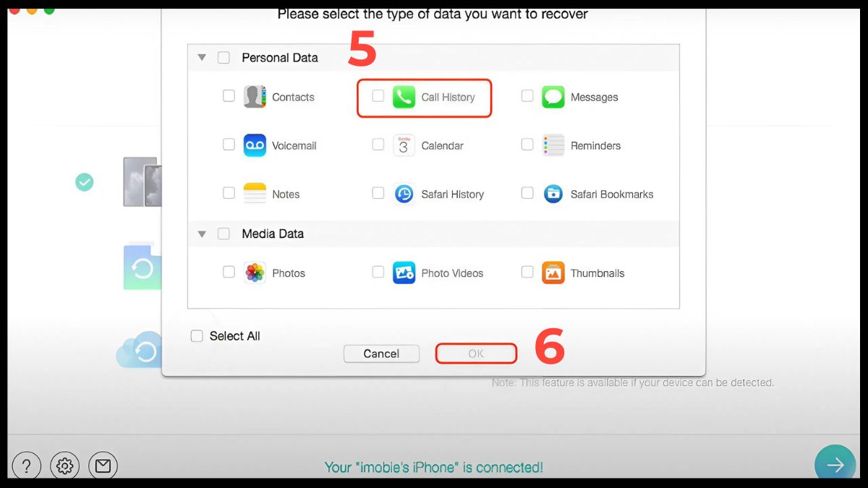Image resolution: width=868 pixels, height=488 pixels.
Task: Open the settings gear at bottom left
Action: (x=65, y=466)
